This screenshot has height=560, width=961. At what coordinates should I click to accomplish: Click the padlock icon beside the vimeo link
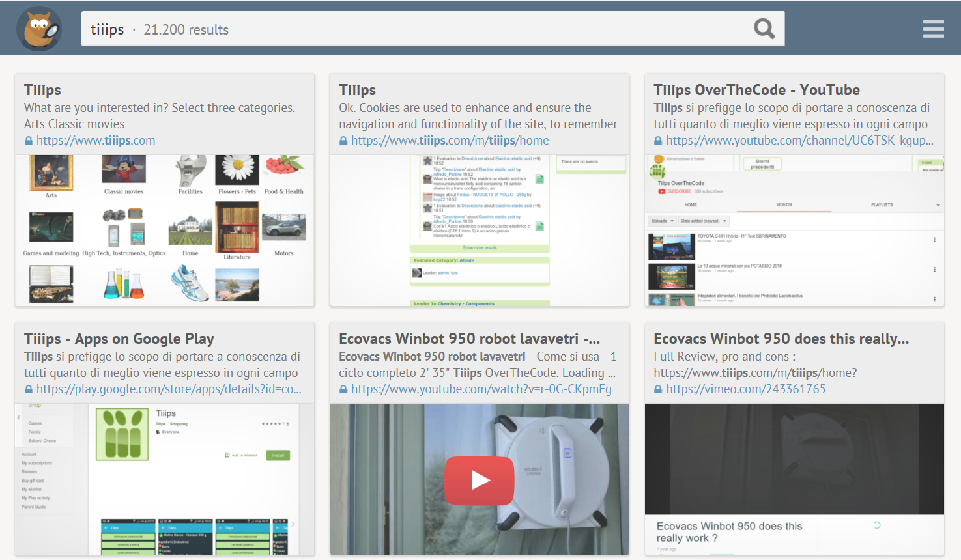point(658,389)
